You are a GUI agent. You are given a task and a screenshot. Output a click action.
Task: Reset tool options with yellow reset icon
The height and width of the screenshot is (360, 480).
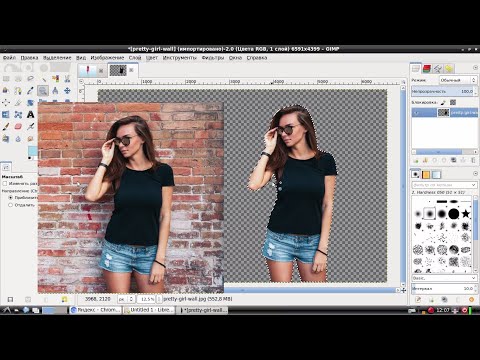64,299
